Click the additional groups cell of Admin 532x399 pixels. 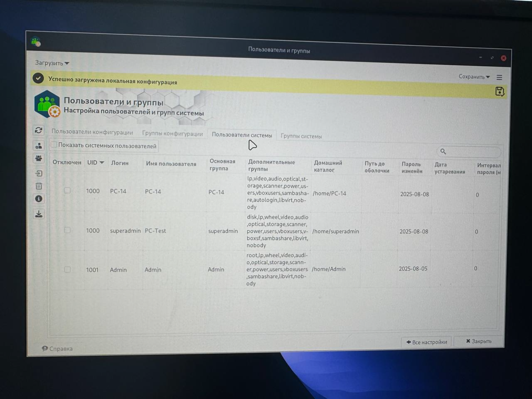[277, 269]
